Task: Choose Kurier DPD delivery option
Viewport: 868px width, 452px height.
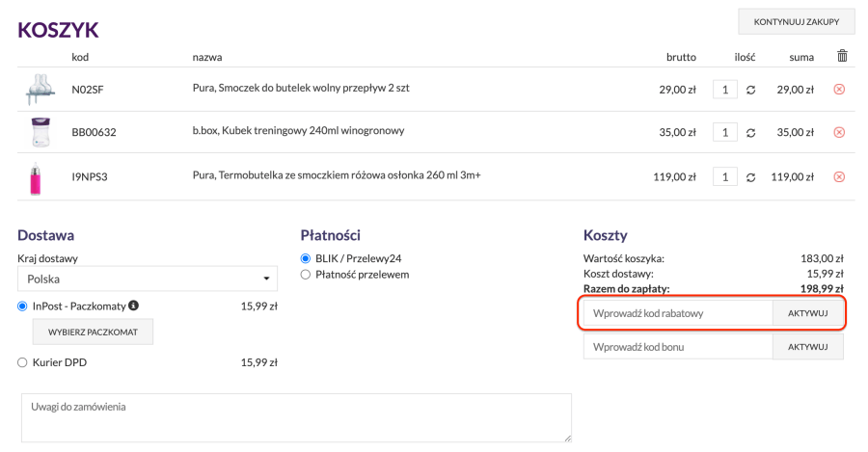Action: click(23, 362)
